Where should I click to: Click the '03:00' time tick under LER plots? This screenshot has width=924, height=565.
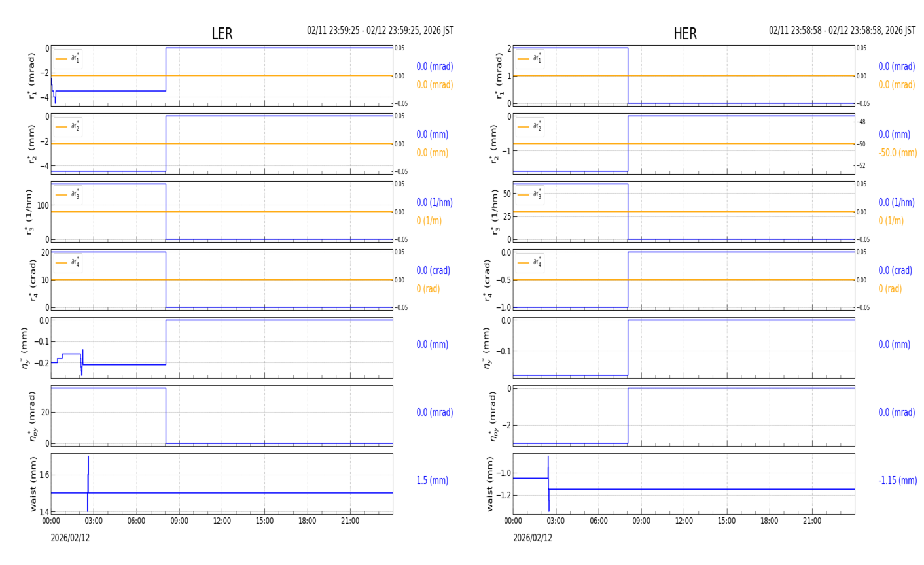(x=94, y=521)
